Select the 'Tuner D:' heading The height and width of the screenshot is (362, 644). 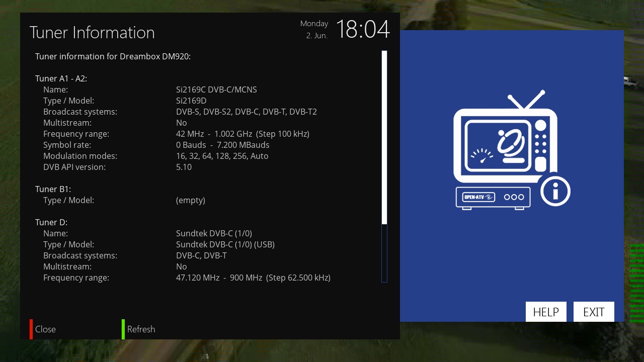coord(51,222)
